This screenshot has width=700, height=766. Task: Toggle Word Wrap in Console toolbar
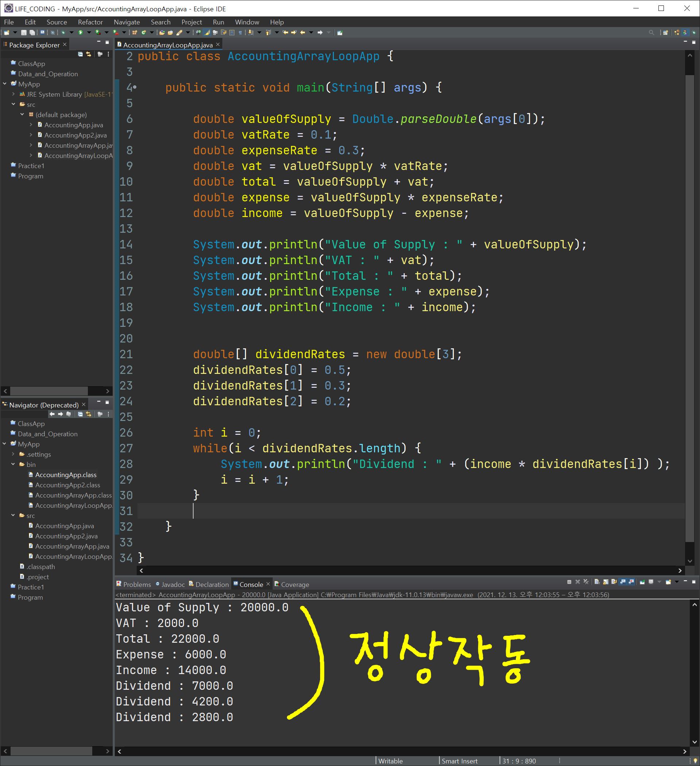[x=614, y=582]
